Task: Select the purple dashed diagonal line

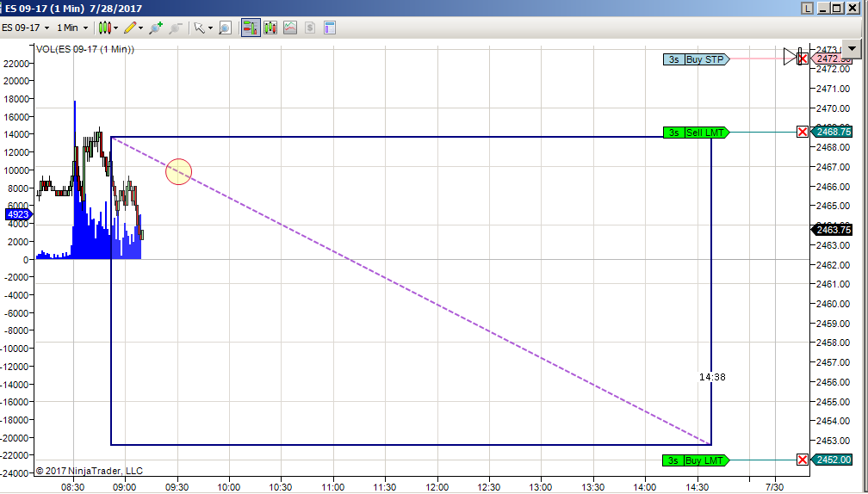Action: tap(411, 290)
